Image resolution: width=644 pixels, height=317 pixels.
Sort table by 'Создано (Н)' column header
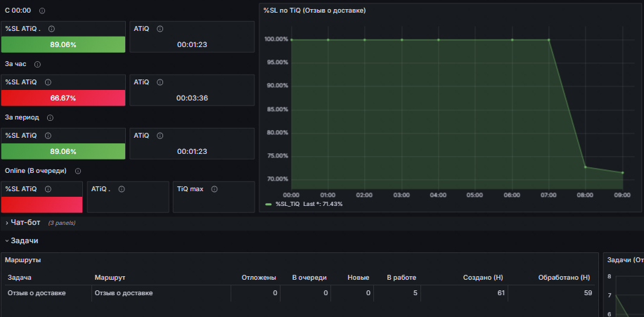(x=483, y=278)
